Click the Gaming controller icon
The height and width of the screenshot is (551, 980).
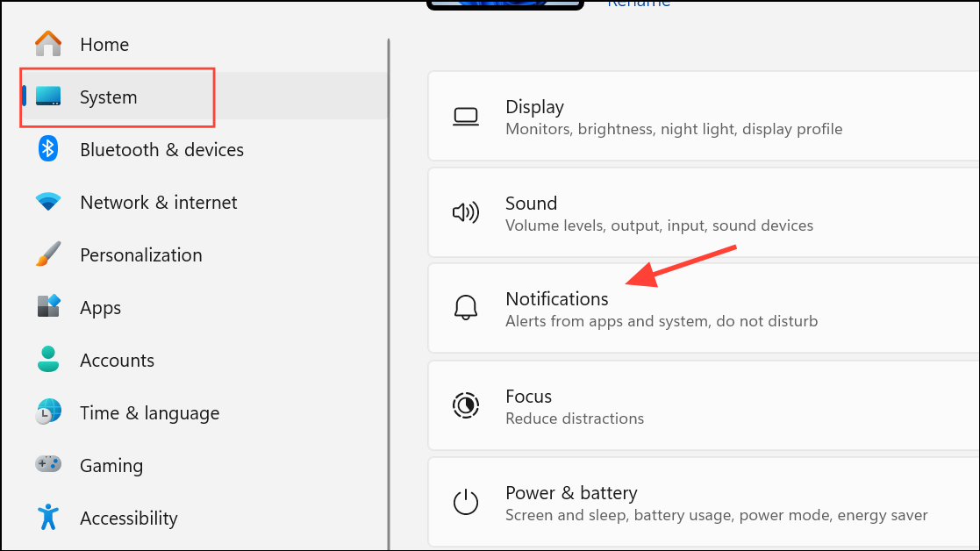point(48,464)
